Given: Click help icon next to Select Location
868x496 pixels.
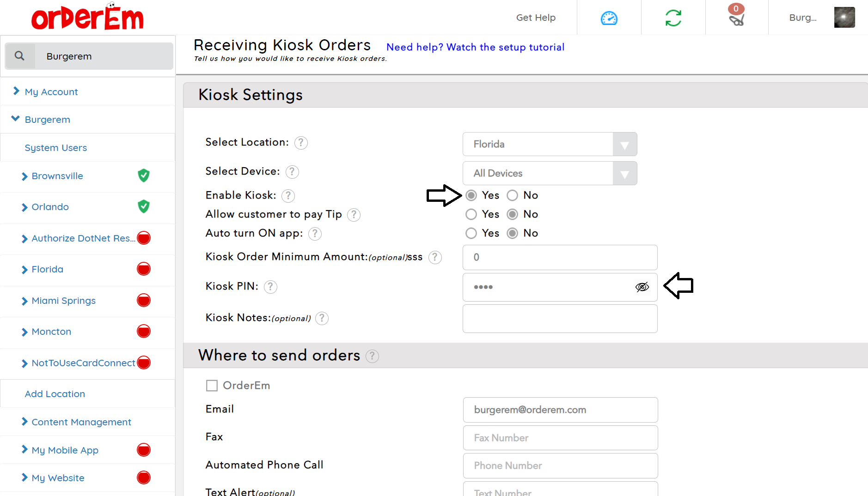Looking at the screenshot, I should (301, 143).
